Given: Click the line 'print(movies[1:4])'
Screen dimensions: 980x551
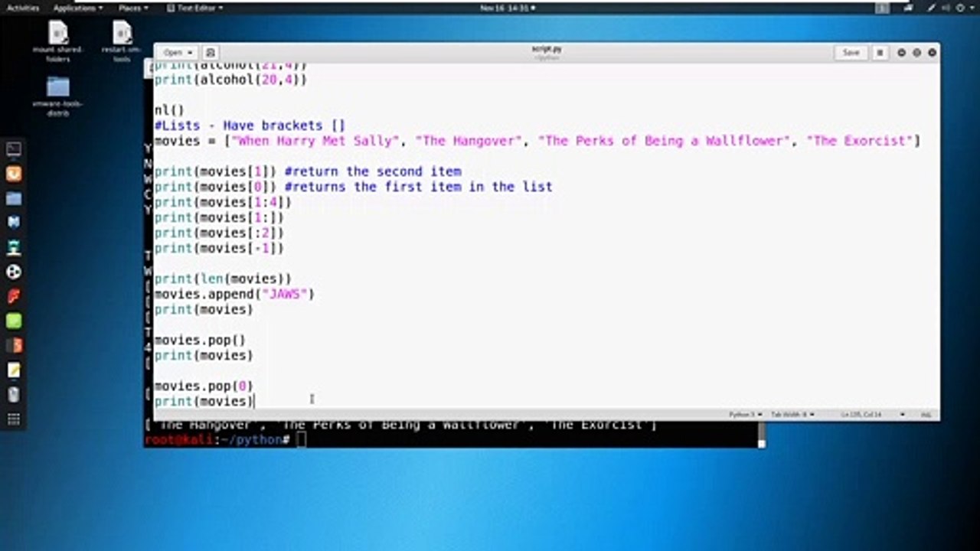Looking at the screenshot, I should pos(223,202).
